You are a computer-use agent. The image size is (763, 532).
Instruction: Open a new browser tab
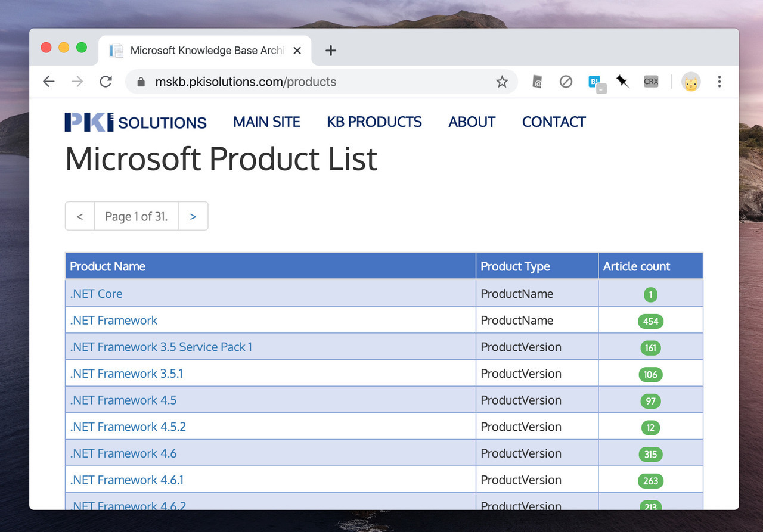pos(331,51)
